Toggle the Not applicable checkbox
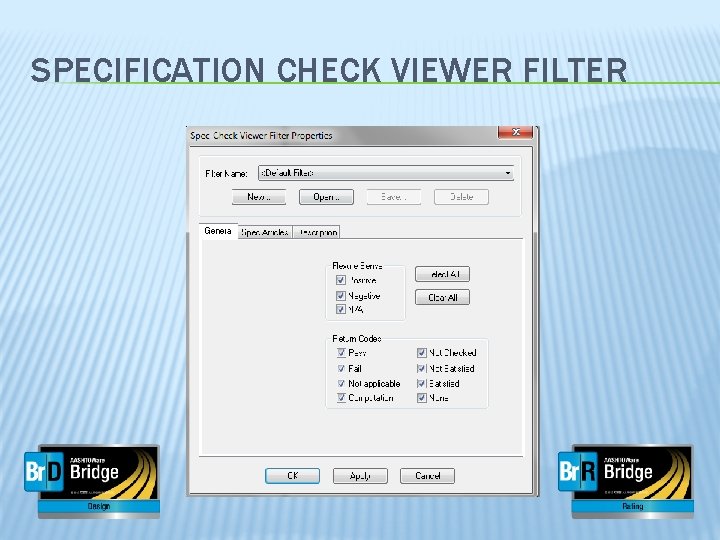 click(x=341, y=383)
